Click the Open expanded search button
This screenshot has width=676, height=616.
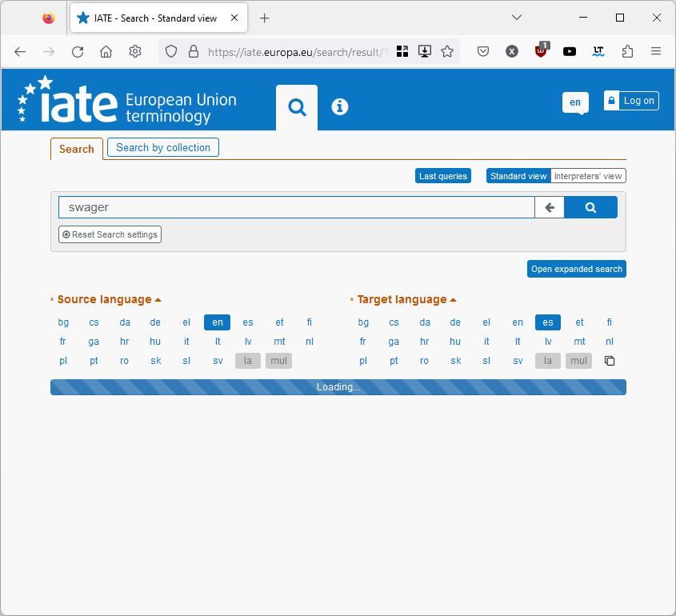(x=576, y=269)
